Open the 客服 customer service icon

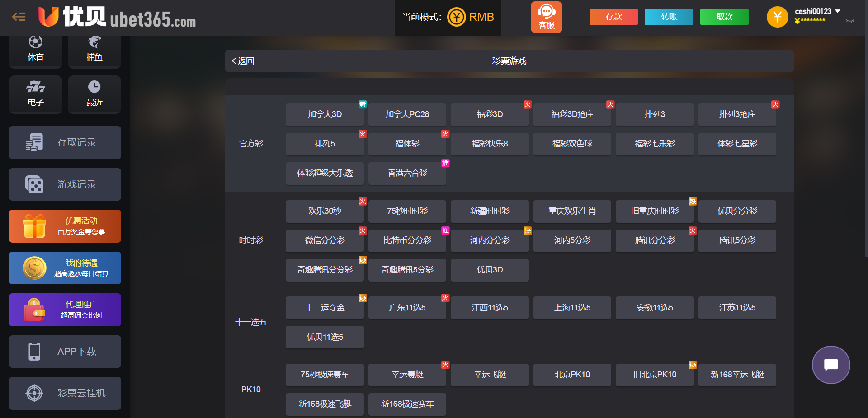click(x=546, y=17)
